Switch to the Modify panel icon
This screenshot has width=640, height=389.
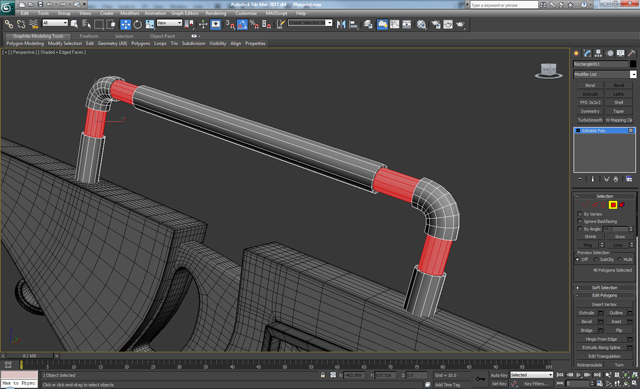pyautogui.click(x=587, y=53)
